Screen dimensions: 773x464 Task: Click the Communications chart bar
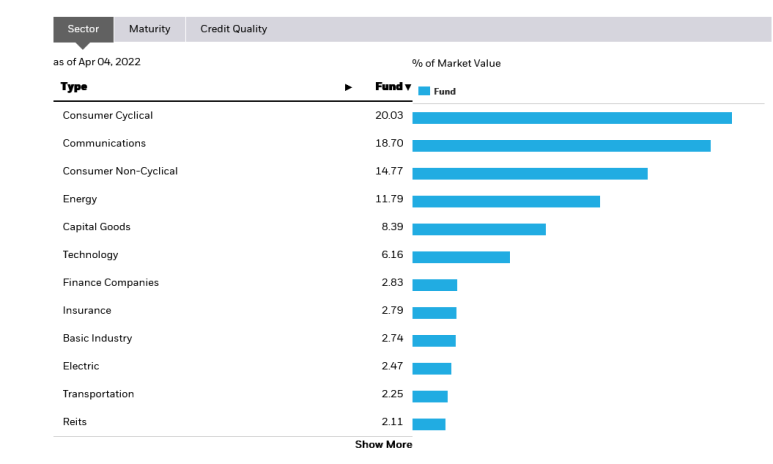pyautogui.click(x=562, y=146)
